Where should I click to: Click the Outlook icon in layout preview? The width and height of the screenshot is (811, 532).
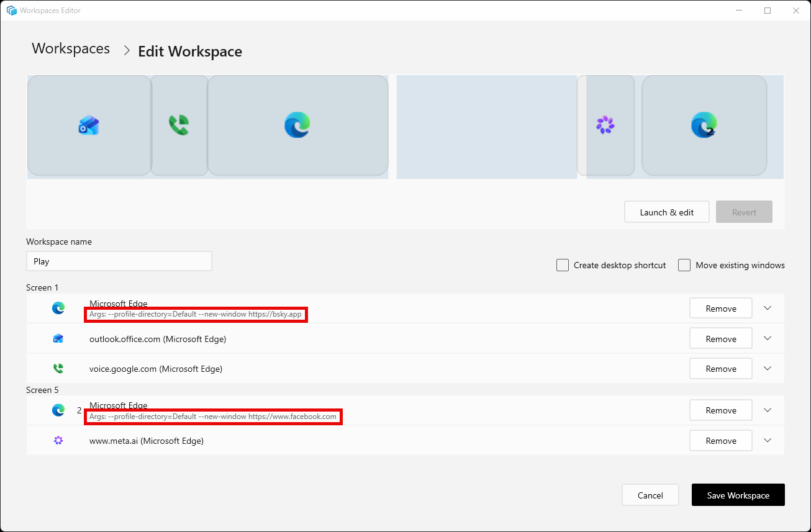click(x=89, y=125)
